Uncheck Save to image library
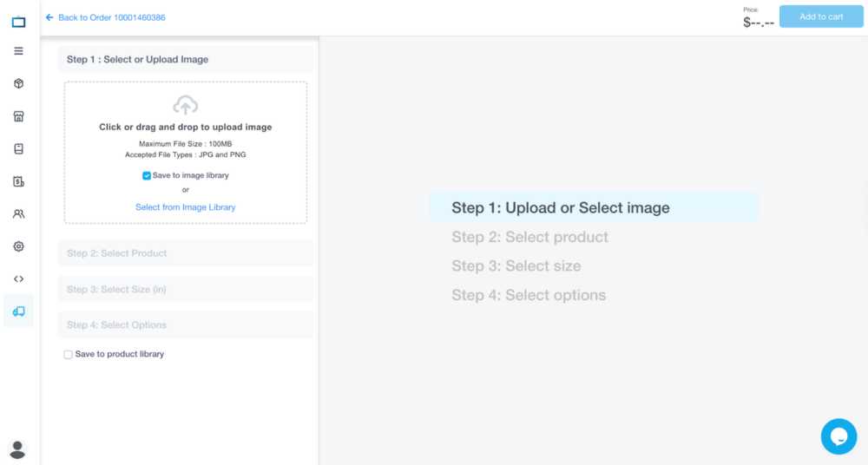Viewport: 868px width, 465px height. tap(147, 175)
